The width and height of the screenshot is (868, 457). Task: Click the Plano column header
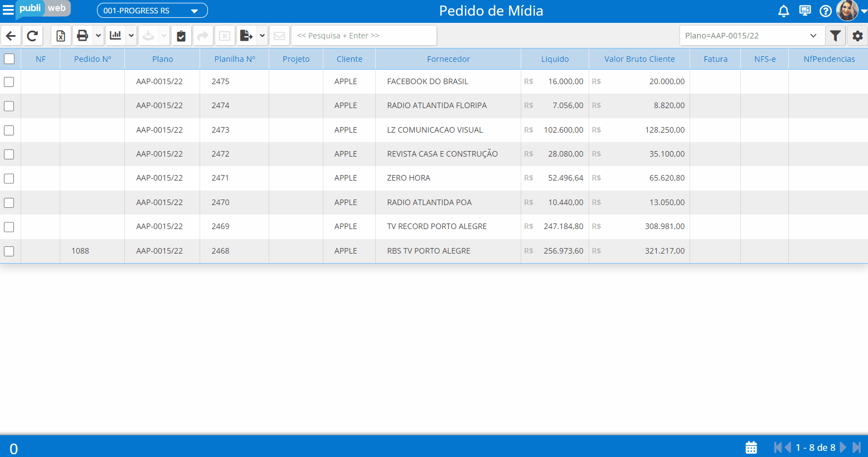pos(162,59)
